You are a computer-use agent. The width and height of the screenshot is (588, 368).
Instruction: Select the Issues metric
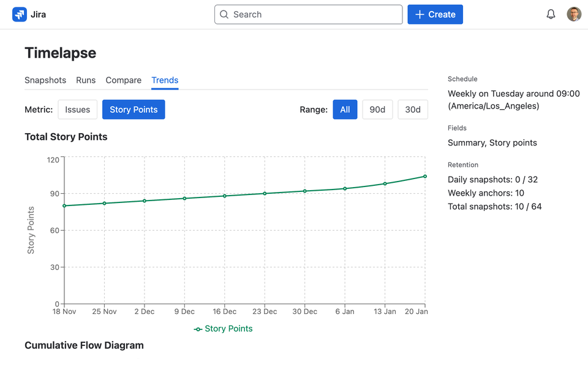tap(78, 110)
